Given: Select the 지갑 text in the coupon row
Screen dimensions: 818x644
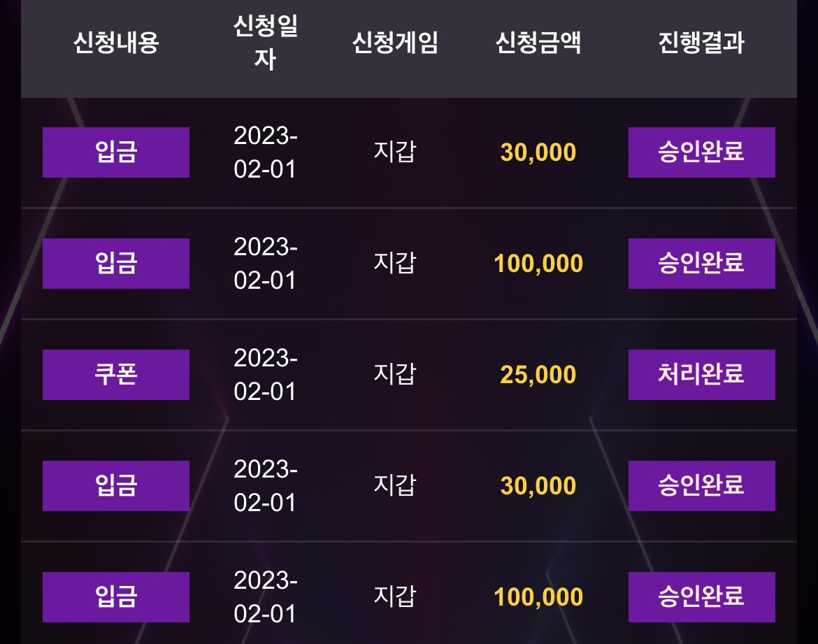Looking at the screenshot, I should click(395, 373).
